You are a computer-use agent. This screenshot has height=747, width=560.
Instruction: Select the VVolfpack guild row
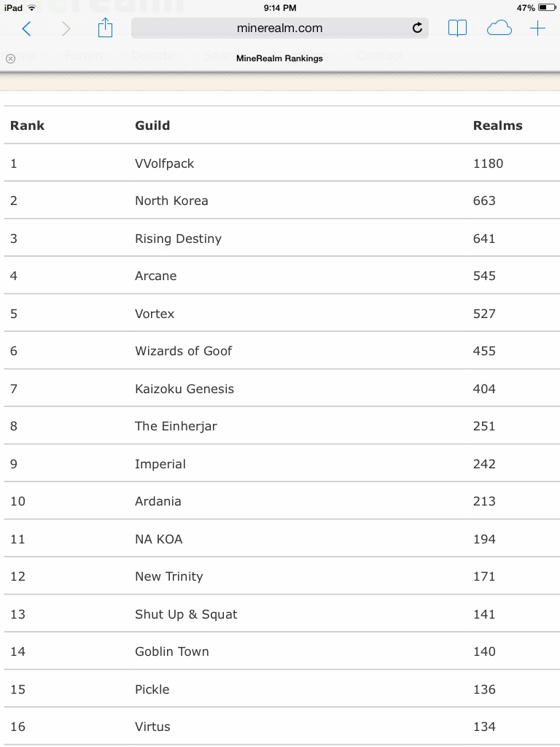point(165,163)
